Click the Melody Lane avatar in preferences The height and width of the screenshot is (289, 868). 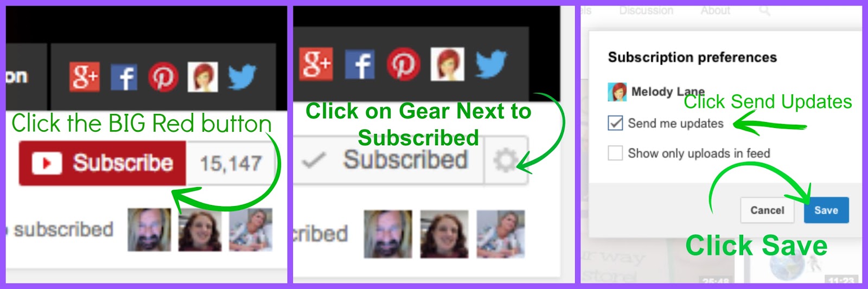tap(617, 92)
